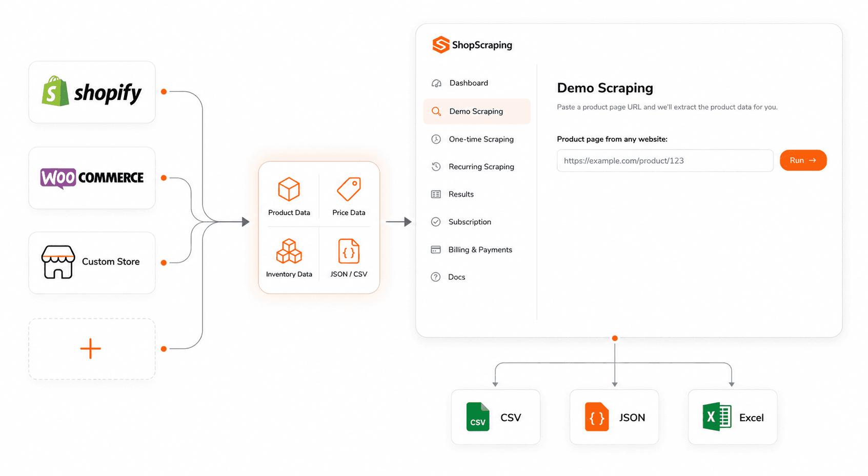868x476 pixels.
Task: Click the Custom Store label
Action: point(111,262)
